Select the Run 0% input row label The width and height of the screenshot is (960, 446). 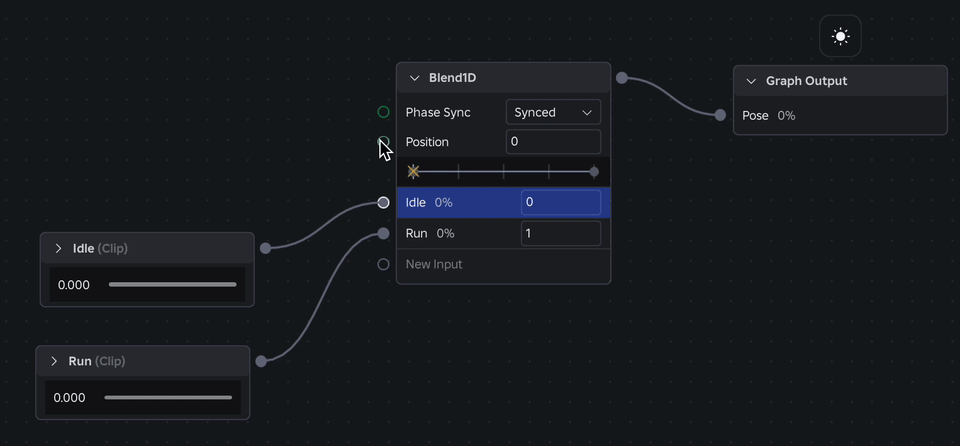click(x=430, y=233)
